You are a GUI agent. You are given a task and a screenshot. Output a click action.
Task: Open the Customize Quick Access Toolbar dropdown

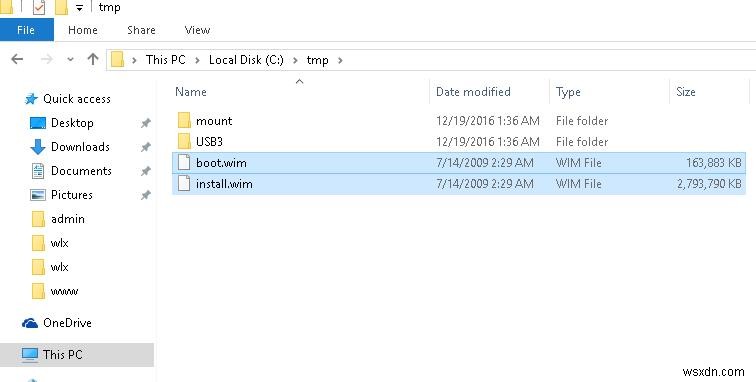pyautogui.click(x=79, y=8)
